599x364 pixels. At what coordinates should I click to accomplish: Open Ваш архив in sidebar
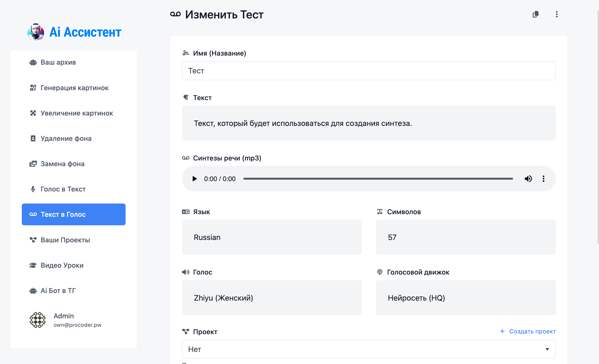point(58,62)
